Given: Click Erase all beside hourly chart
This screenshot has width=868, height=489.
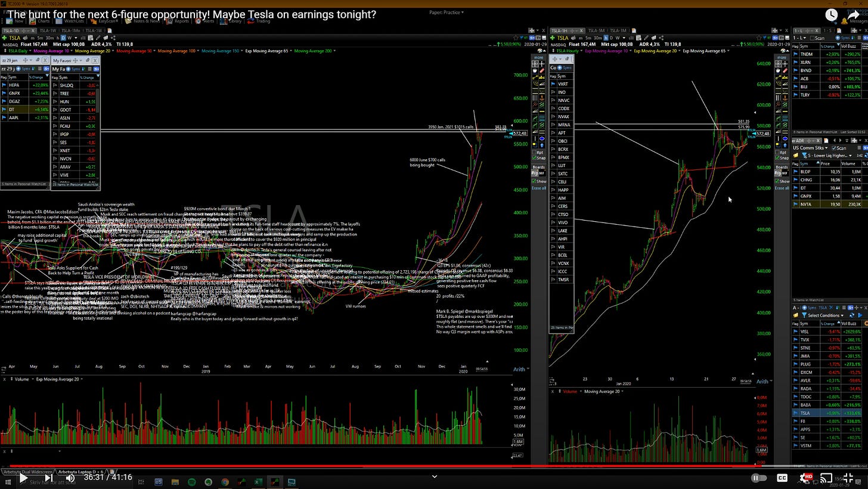Looking at the screenshot, I should coord(783,188).
